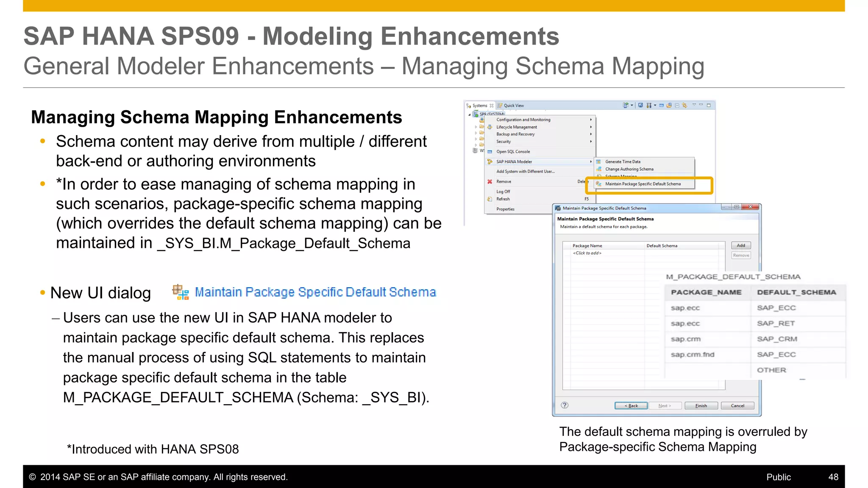
Task: Click the < Back button
Action: 631,405
